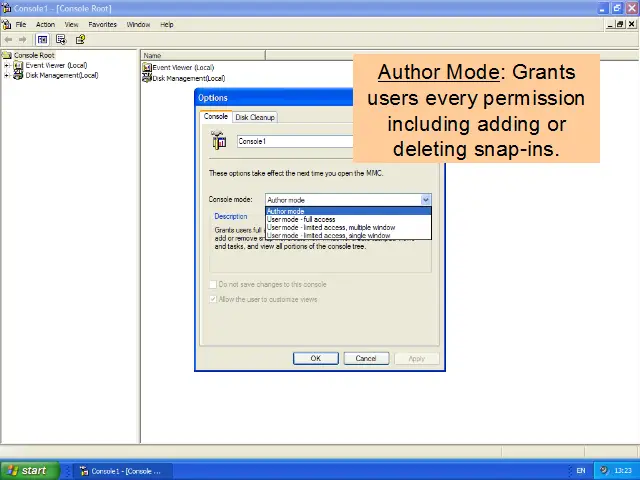Expand the Event Viewer (Local) tree node

click(x=7, y=65)
